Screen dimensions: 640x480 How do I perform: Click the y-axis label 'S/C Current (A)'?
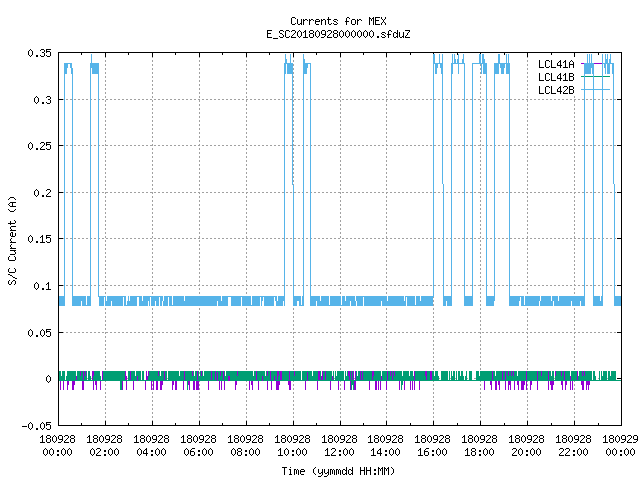(x=12, y=240)
